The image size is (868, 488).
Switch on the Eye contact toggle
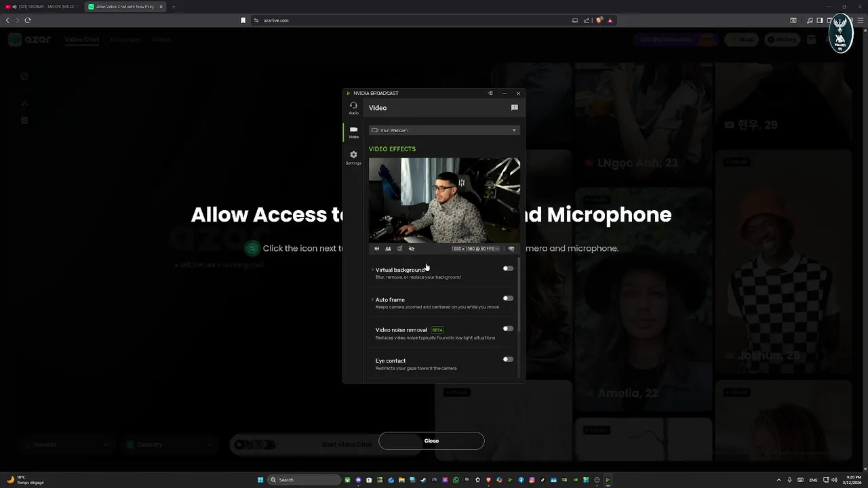click(x=508, y=359)
